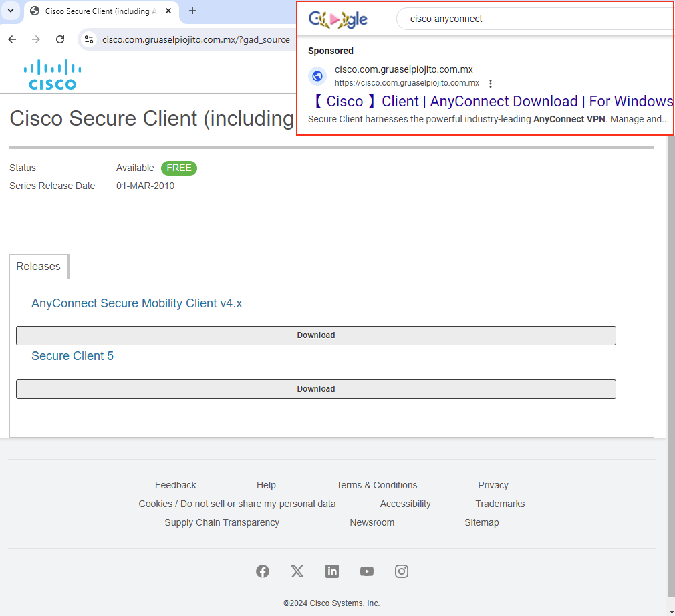This screenshot has height=616, width=675.
Task: Open Cookies / Do not sell link
Action: pos(237,504)
